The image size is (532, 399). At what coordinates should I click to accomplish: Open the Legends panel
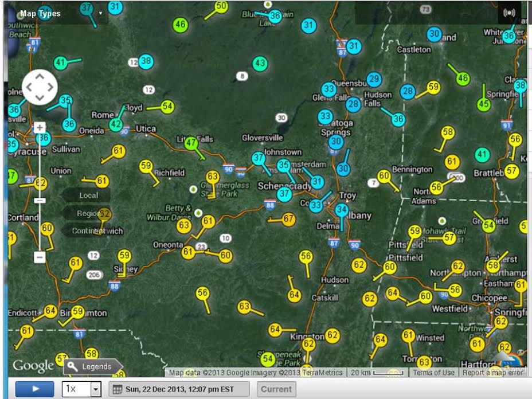[x=92, y=366]
